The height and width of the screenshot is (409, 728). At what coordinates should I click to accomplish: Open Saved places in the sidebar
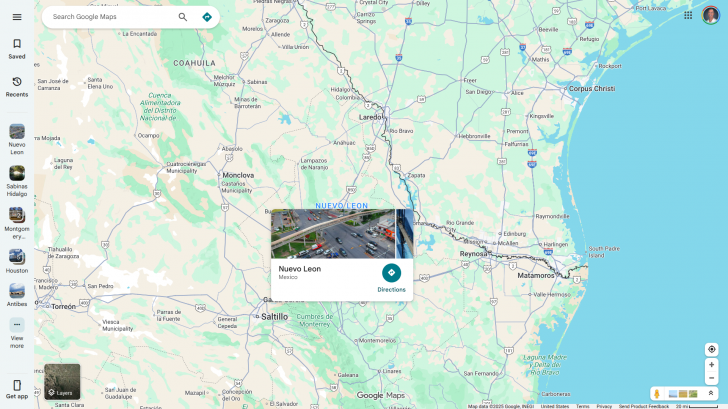17,48
